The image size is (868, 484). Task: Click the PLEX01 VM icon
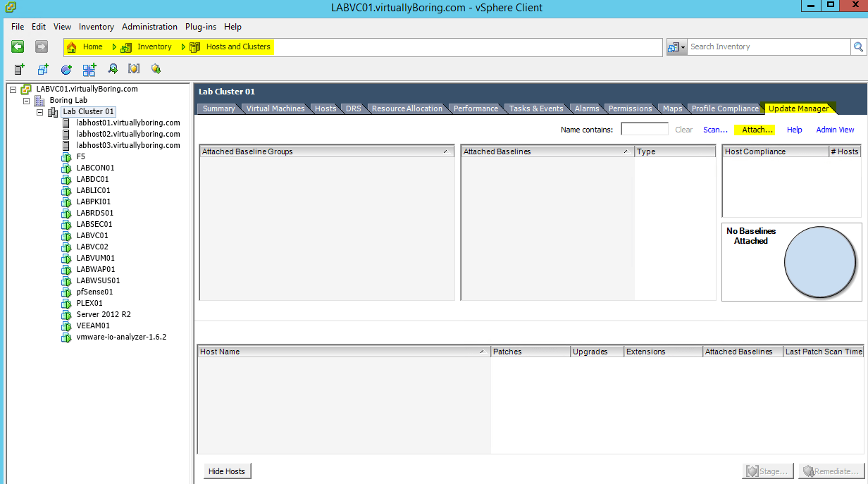pyautogui.click(x=67, y=303)
